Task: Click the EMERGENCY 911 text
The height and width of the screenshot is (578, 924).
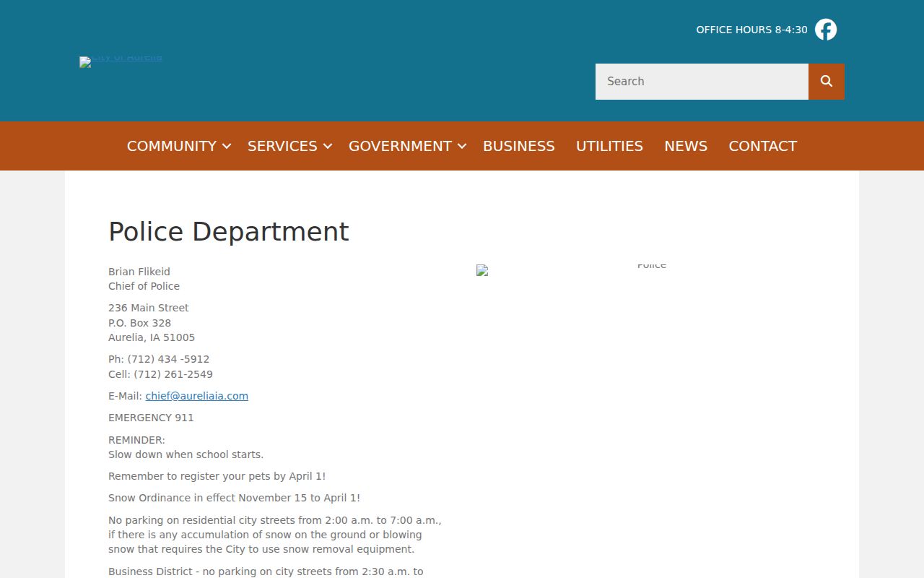Action: point(151,418)
